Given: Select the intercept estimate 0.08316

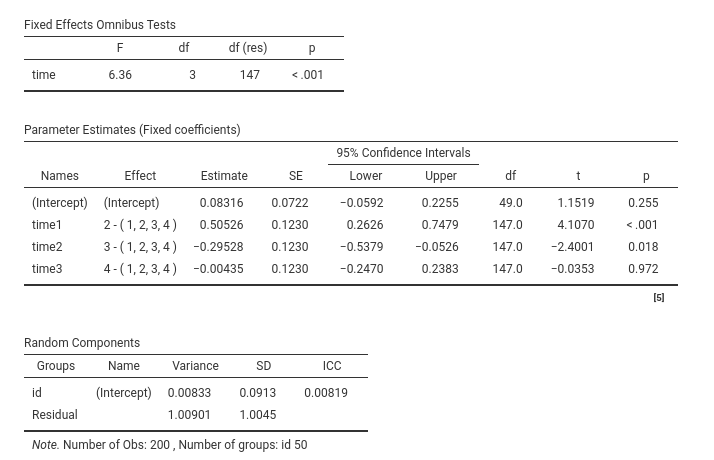Looking at the screenshot, I should coord(221,203).
